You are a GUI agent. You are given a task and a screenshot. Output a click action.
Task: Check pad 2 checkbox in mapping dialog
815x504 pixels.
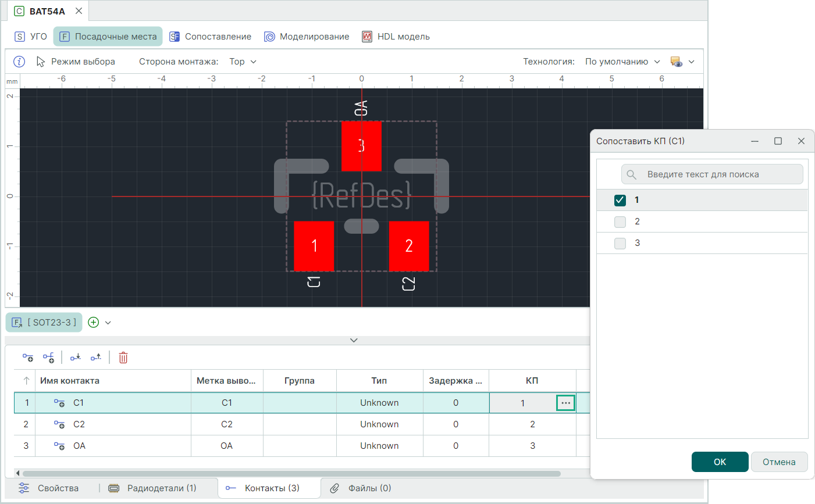620,221
